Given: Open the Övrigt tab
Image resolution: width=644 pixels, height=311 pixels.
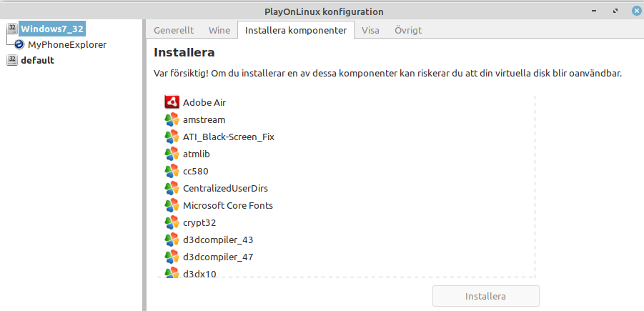Looking at the screenshot, I should pos(407,31).
